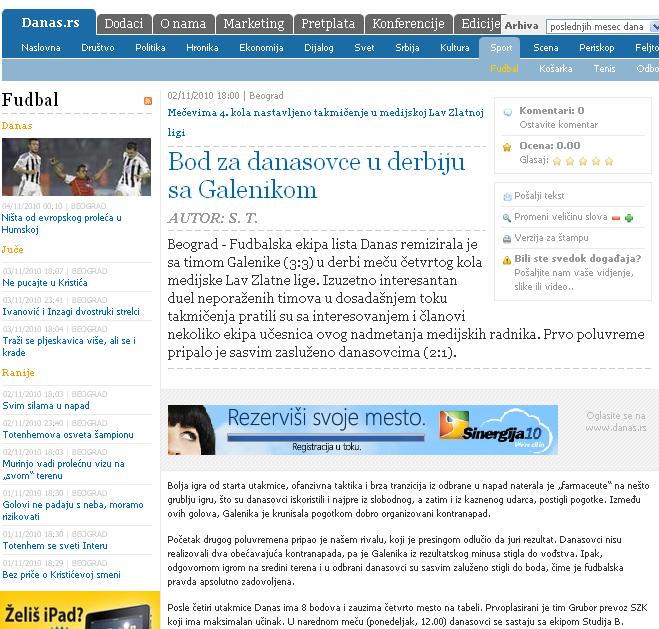Open article Traži se pljeskavica više
The width and height of the screenshot is (659, 629).
69,347
